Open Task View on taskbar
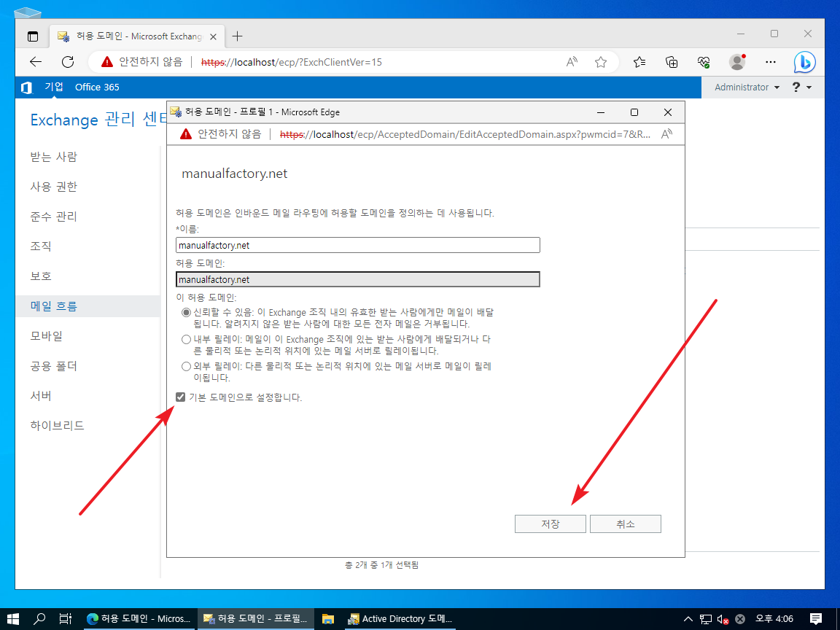This screenshot has height=630, width=840. 66,619
